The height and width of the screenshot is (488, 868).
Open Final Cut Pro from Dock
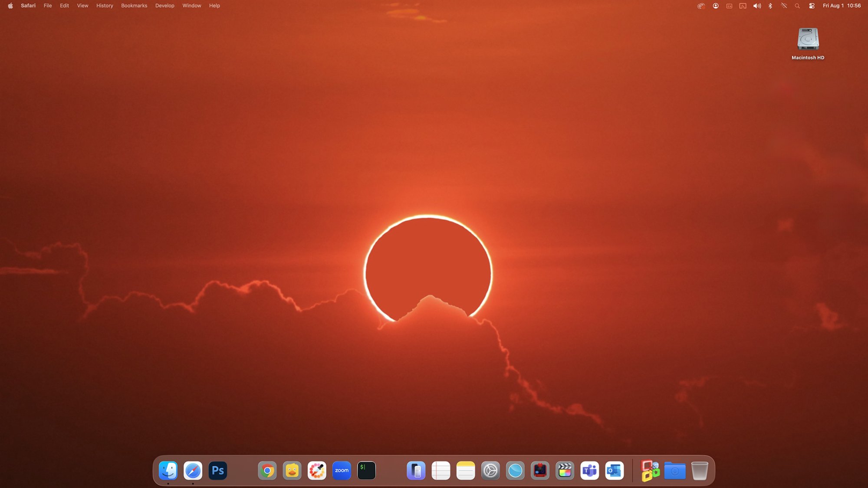pyautogui.click(x=565, y=471)
